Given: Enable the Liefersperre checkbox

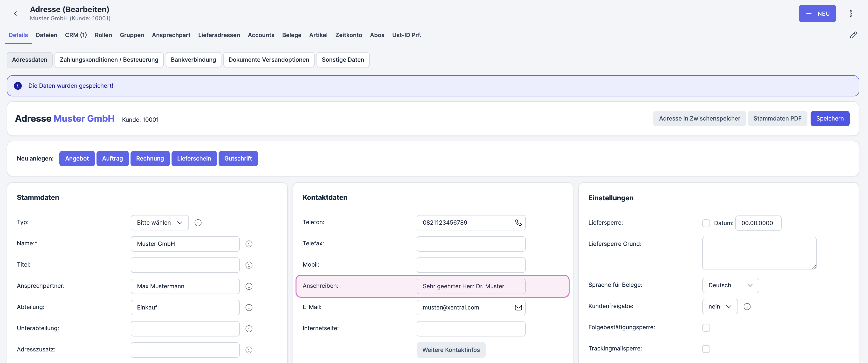Looking at the screenshot, I should pos(706,223).
